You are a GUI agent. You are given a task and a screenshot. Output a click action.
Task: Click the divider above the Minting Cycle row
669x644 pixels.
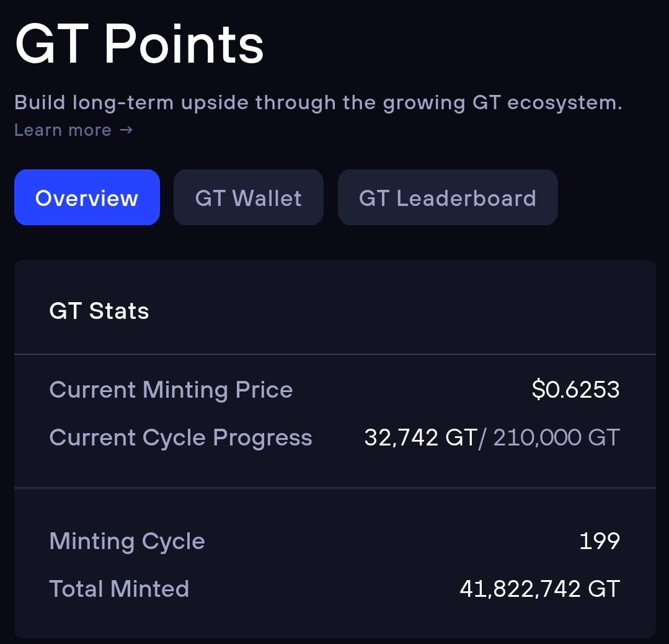pyautogui.click(x=335, y=488)
